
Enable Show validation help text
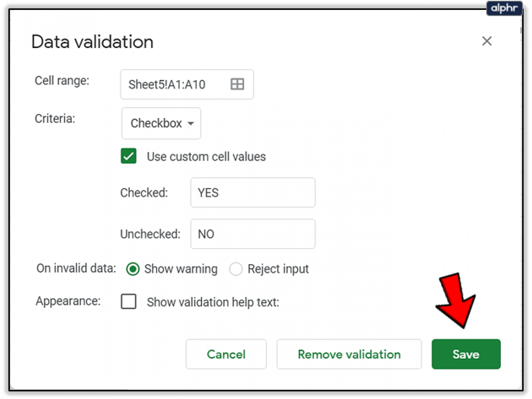click(x=129, y=302)
